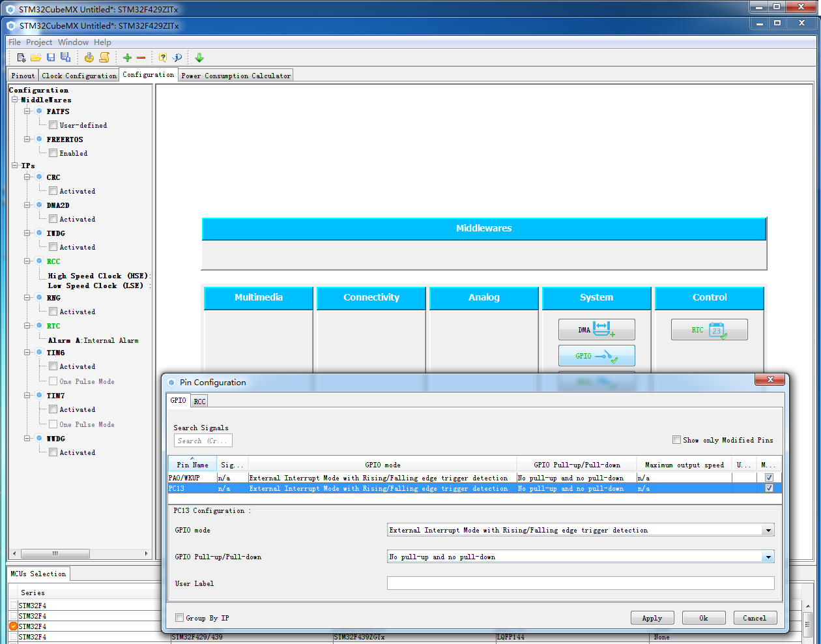
Task: Collapse the DMA2D tree node
Action: click(x=27, y=205)
